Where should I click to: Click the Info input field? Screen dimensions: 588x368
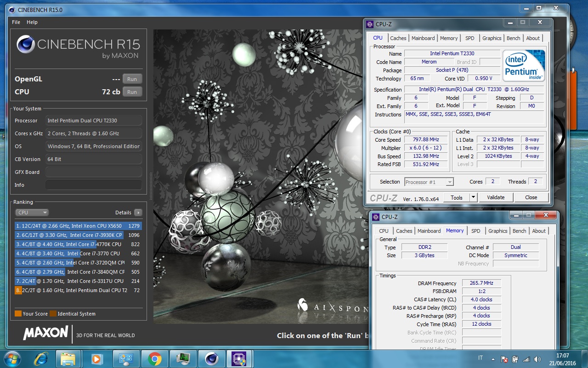[x=94, y=185]
